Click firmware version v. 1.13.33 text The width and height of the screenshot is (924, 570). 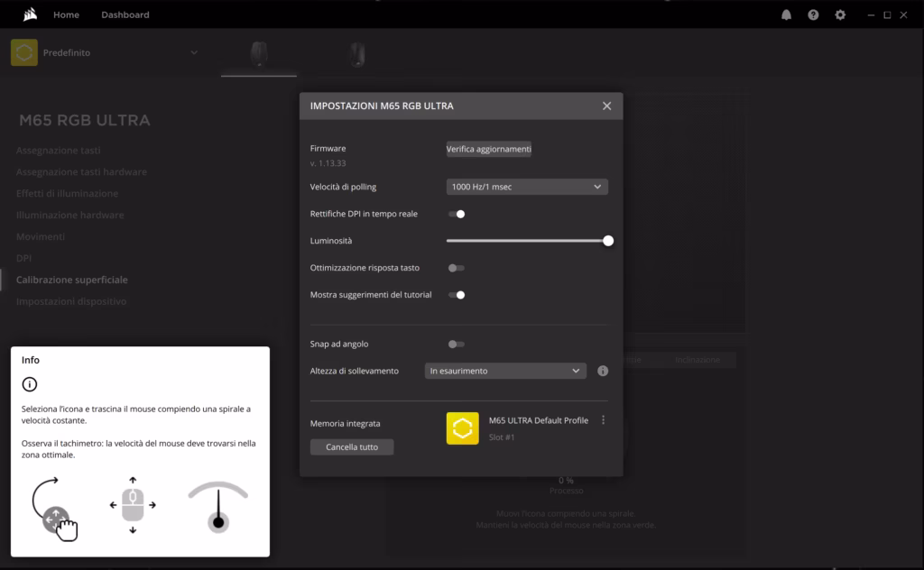point(328,163)
